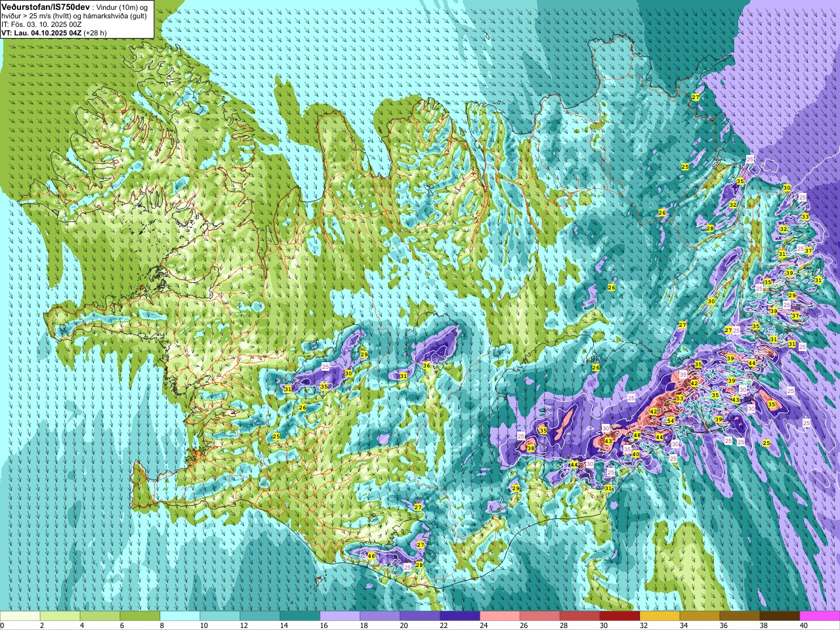Click the Veðurstofan/IS750dev title text
This screenshot has height=630, width=840.
(45, 6)
